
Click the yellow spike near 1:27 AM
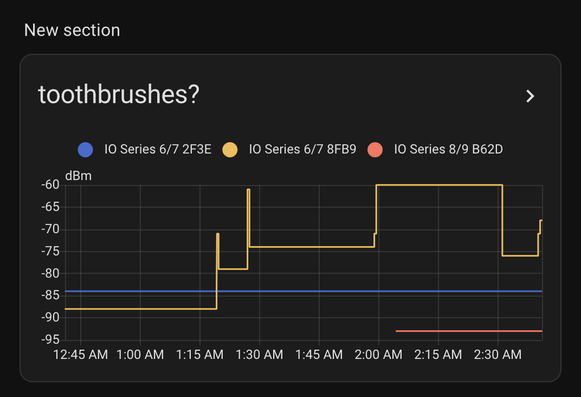pyautogui.click(x=248, y=217)
